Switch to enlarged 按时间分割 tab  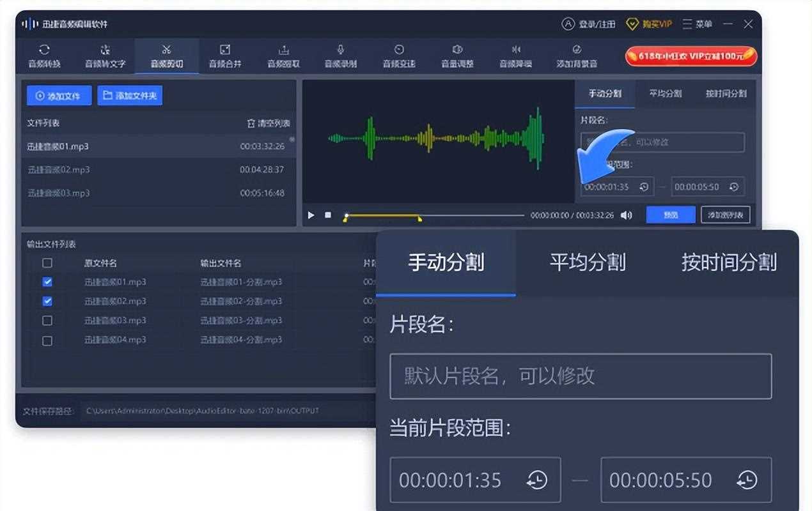coord(728,263)
